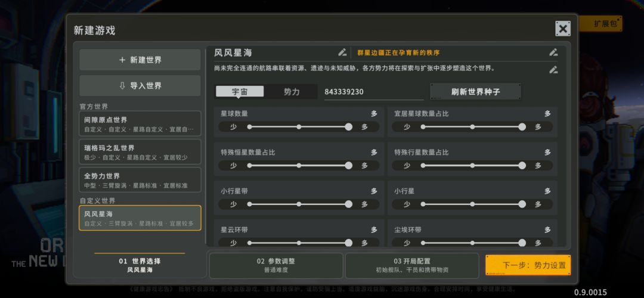Click 新建世界 button
Screen dimensions: 644x298
[140, 60]
